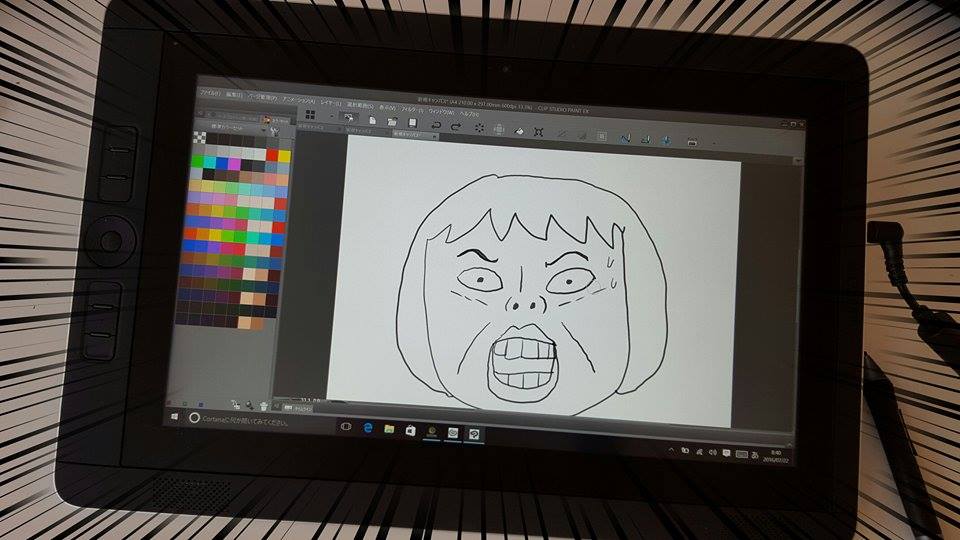The height and width of the screenshot is (540, 960).
Task: Open the 編集(E) menu
Action: [x=234, y=96]
